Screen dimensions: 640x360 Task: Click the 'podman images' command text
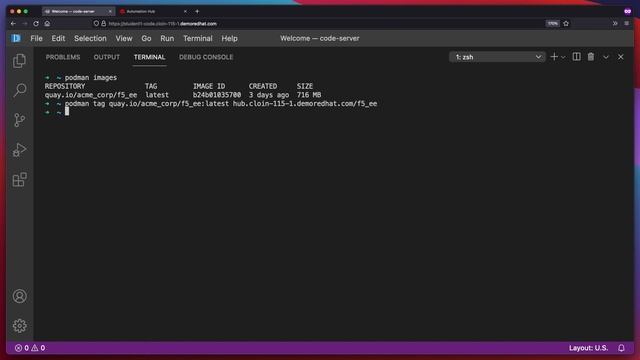click(x=91, y=78)
